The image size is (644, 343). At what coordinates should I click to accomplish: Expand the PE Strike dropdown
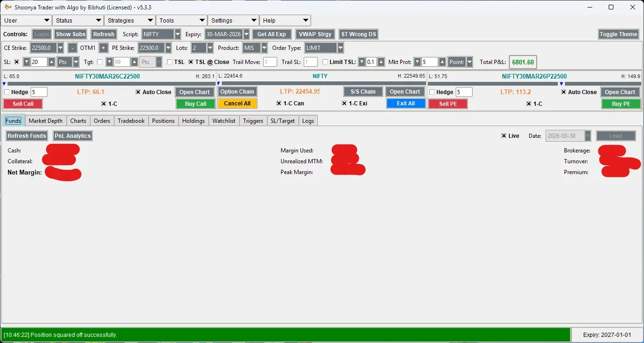[x=169, y=48]
